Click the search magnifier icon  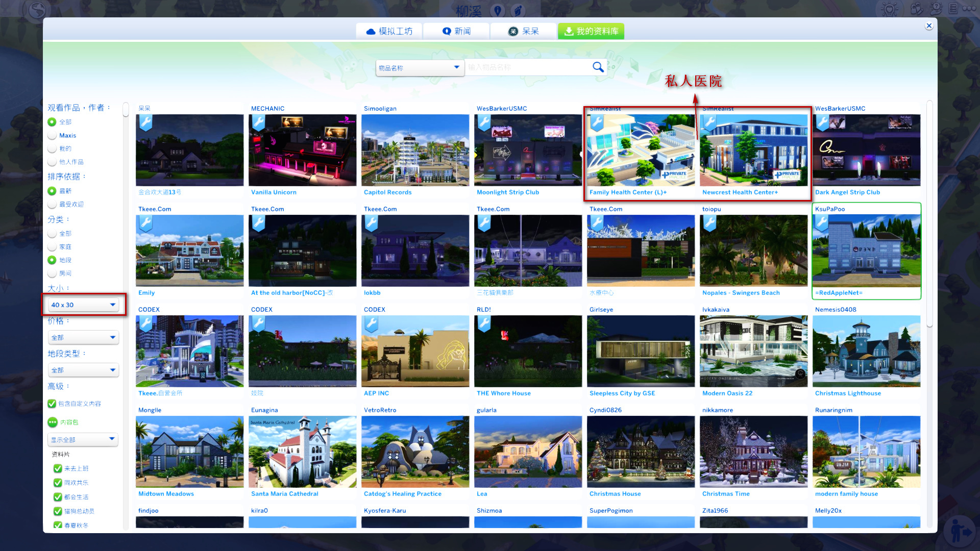pos(598,67)
